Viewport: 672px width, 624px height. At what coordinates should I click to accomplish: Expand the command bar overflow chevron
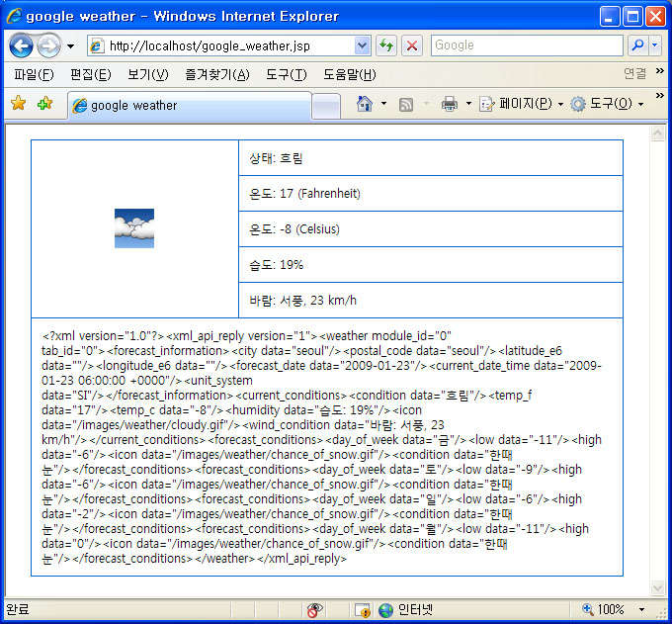click(x=660, y=95)
